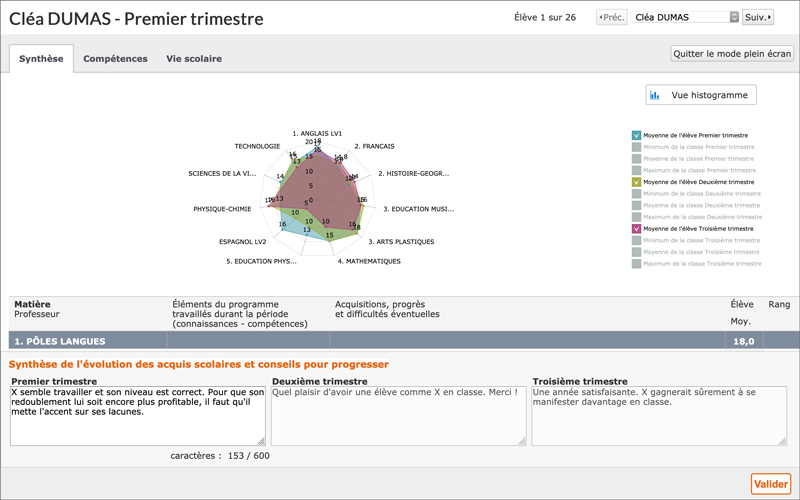Uncheck the pink Troisième trimestre student average
The height and width of the screenshot is (500, 800).
click(636, 229)
